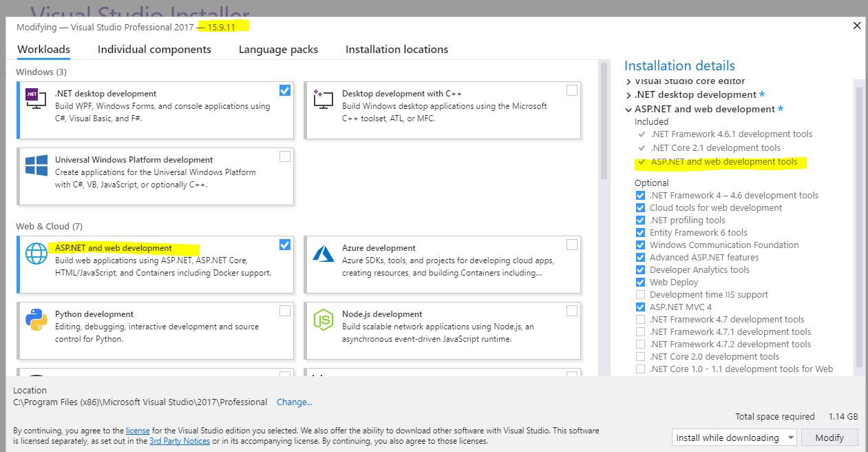Open the Installation locations tab
The height and width of the screenshot is (452, 868).
tap(396, 50)
